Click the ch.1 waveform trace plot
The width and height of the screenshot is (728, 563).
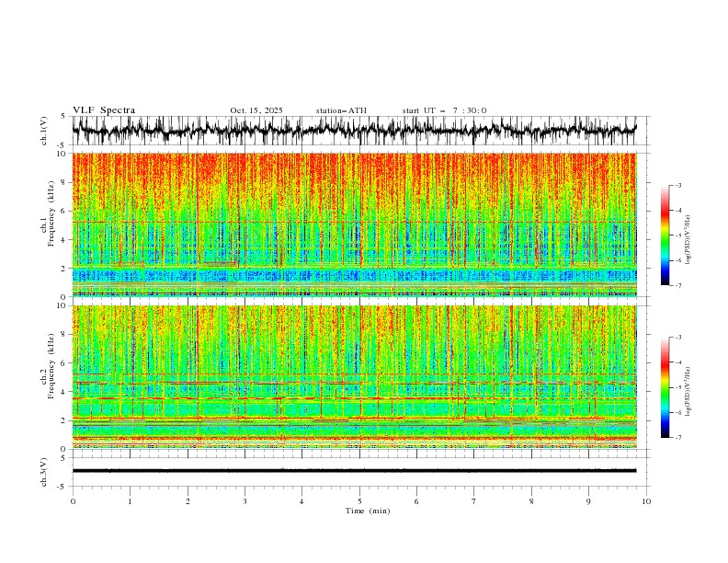(355, 131)
